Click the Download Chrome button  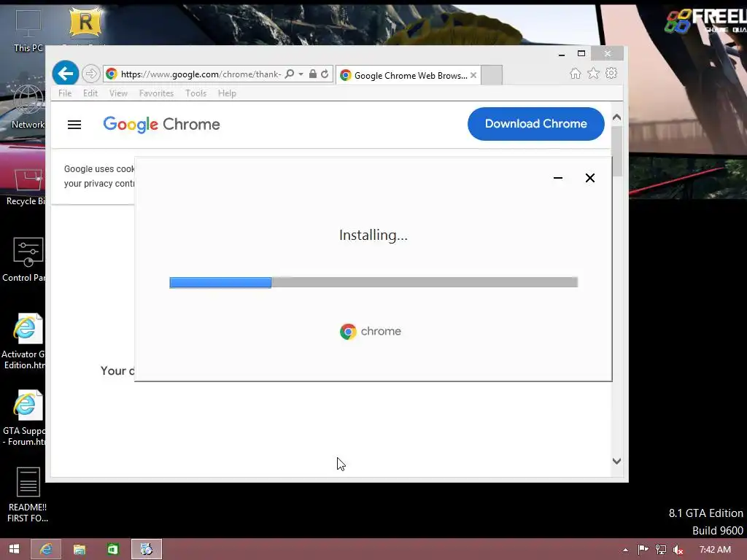(536, 124)
